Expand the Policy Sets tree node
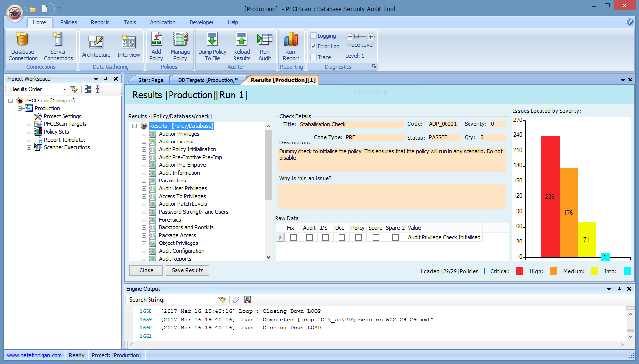 [29, 132]
